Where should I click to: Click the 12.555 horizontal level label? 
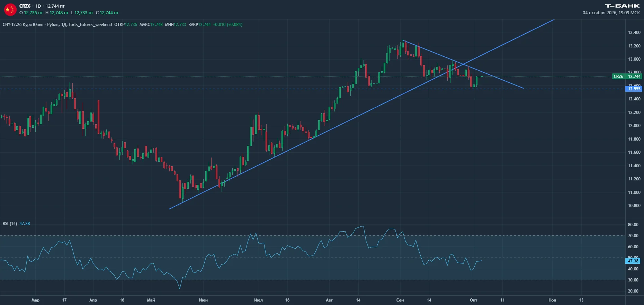point(634,89)
